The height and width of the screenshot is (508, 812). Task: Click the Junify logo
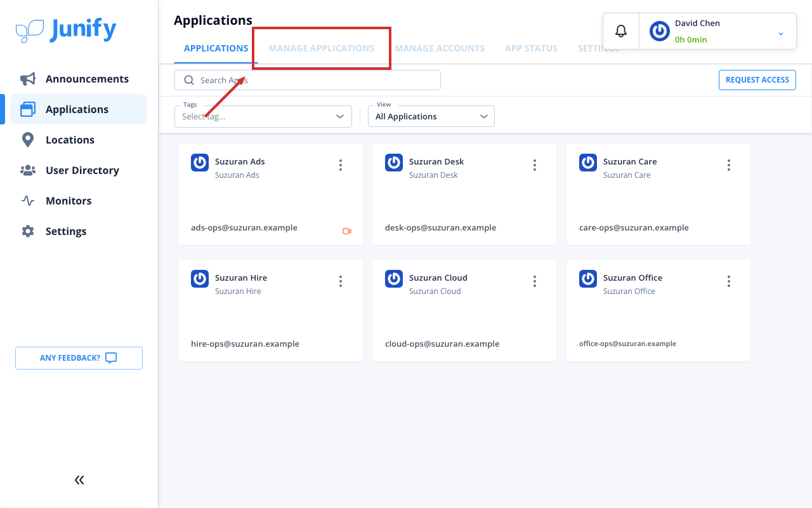coord(66,30)
